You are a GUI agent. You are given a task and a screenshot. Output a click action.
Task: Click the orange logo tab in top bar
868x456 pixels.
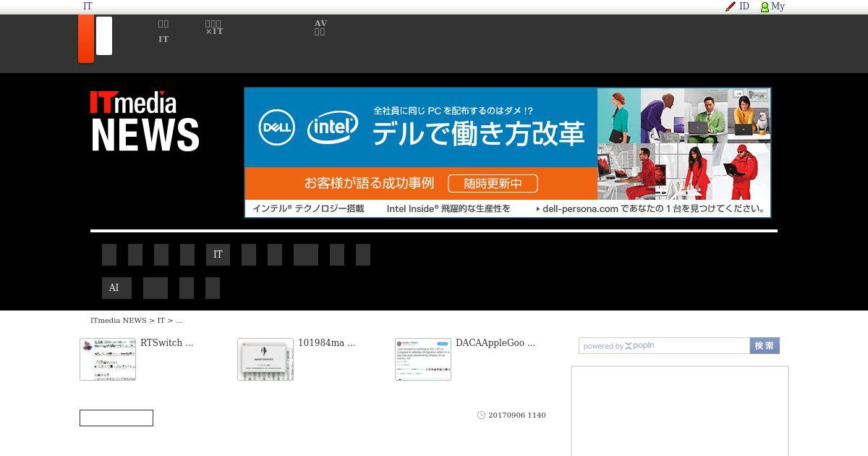pos(86,38)
